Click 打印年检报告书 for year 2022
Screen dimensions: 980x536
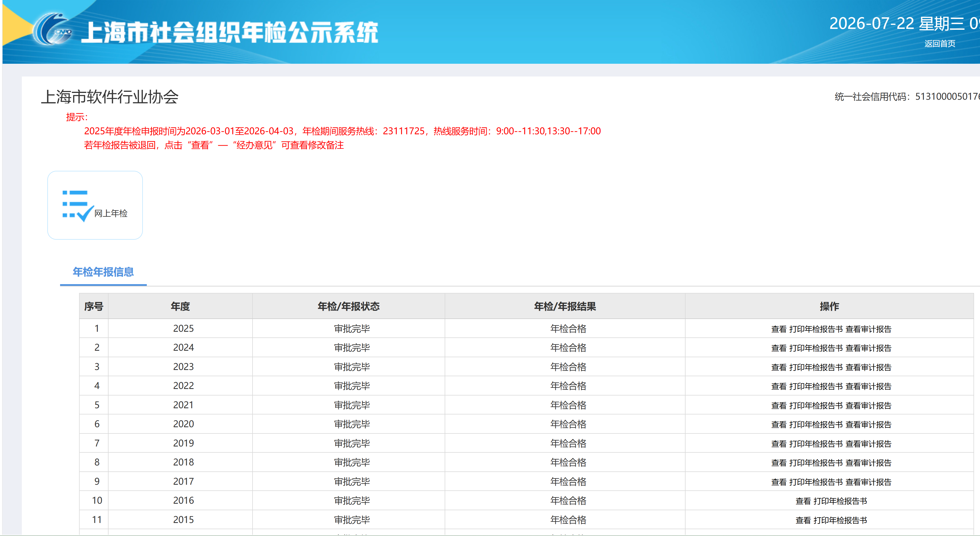pos(816,386)
